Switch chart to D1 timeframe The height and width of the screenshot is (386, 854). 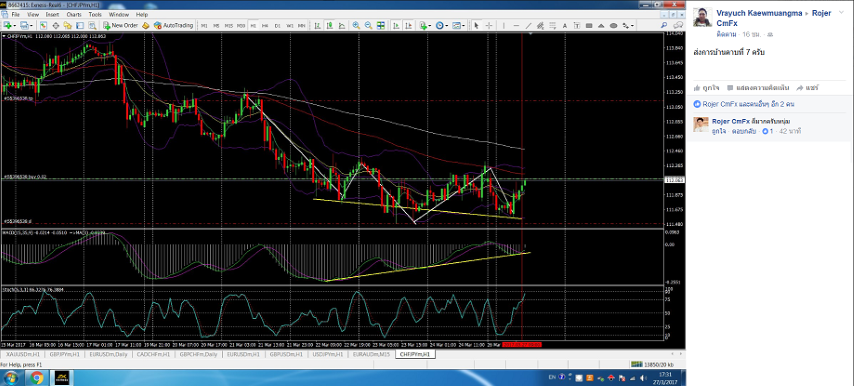(x=277, y=25)
